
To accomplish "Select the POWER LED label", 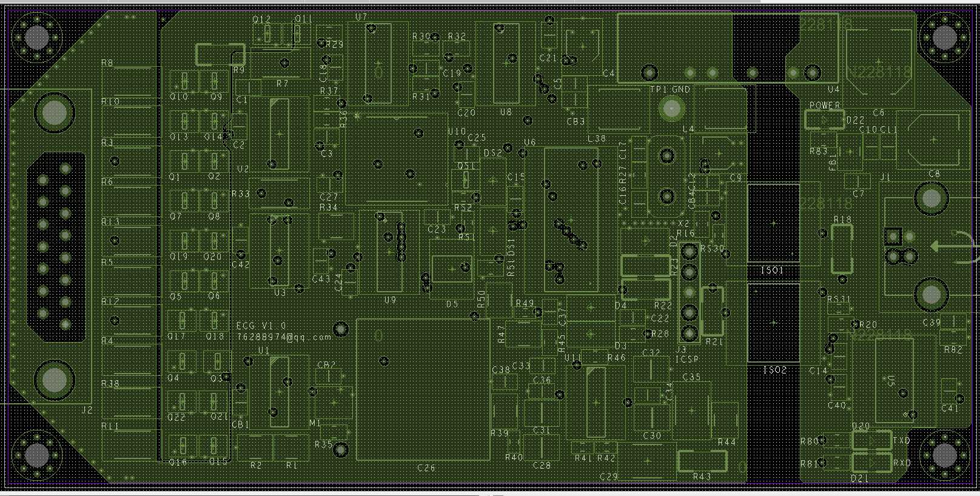I will pos(825,106).
